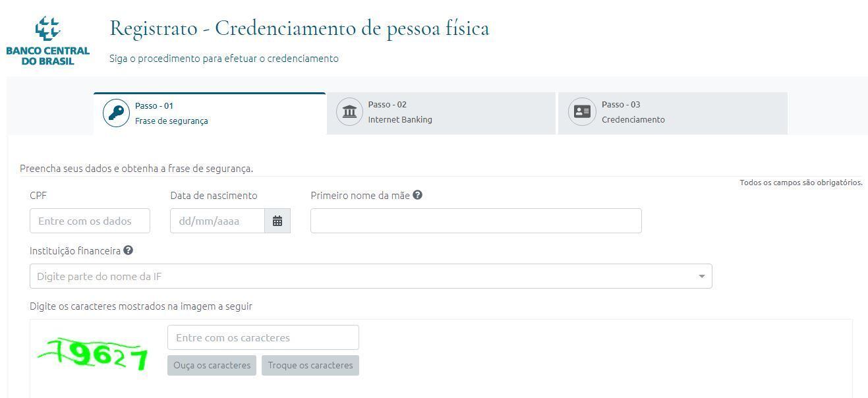Click help icon beside Primeiro nome da mãe
Viewport: 868px width, 398px height.
coord(417,195)
